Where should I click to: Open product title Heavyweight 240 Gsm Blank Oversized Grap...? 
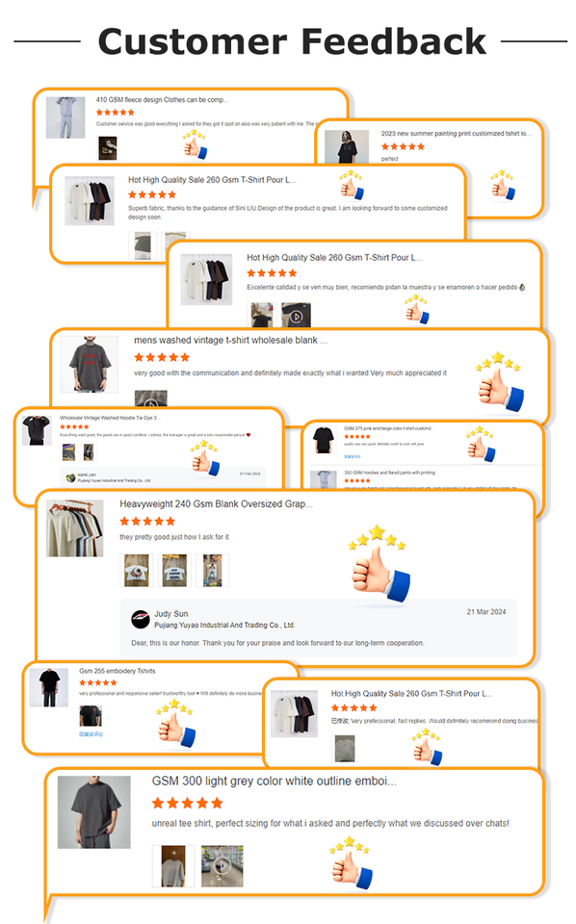(216, 503)
